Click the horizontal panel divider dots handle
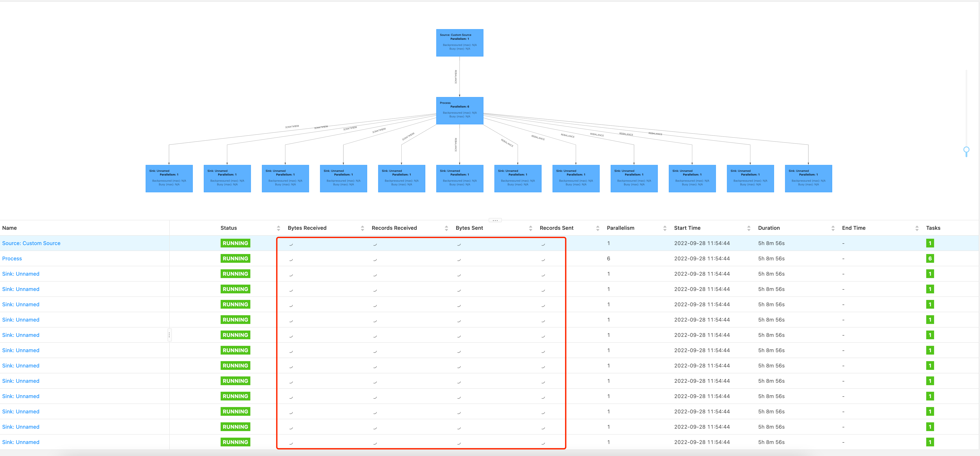Screen dimensions: 980x456 (495, 220)
